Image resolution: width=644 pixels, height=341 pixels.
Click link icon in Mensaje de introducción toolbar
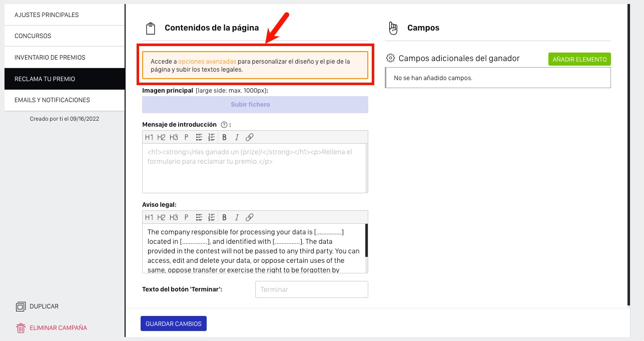click(x=250, y=137)
